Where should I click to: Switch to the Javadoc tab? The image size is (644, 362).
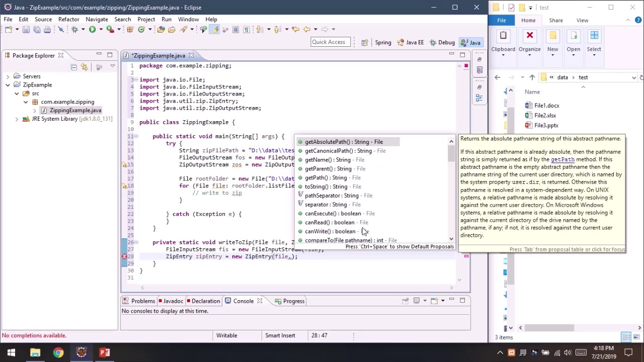pos(171,301)
